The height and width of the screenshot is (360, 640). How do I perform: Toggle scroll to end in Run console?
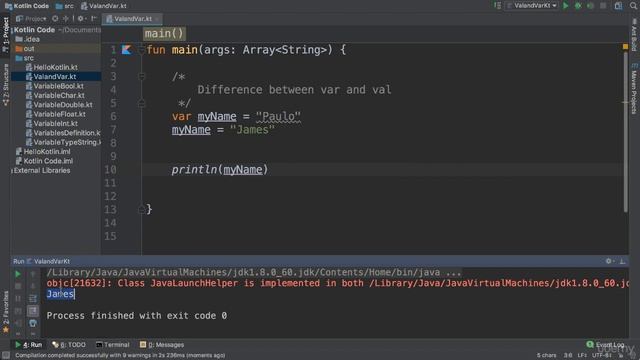tap(33, 311)
